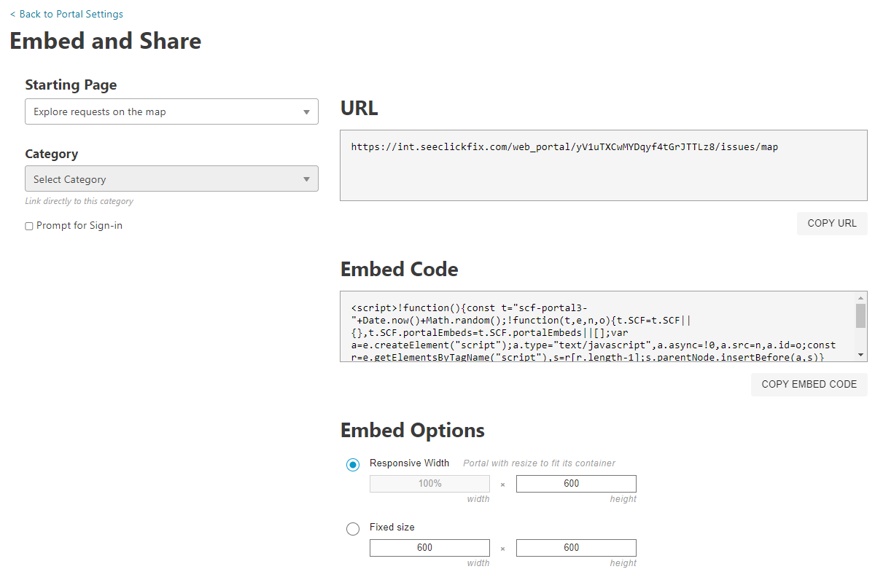Click 'Portal with resize to fit its container' text
The image size is (875, 588).
tap(539, 463)
